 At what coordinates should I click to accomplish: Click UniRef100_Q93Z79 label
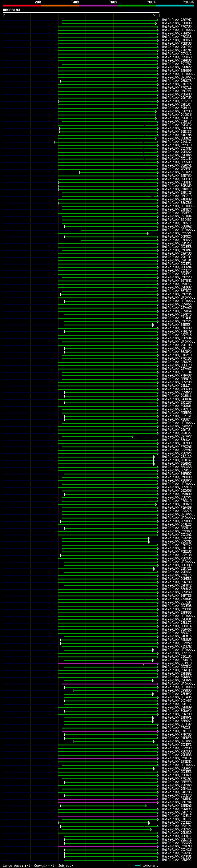coord(177,101)
